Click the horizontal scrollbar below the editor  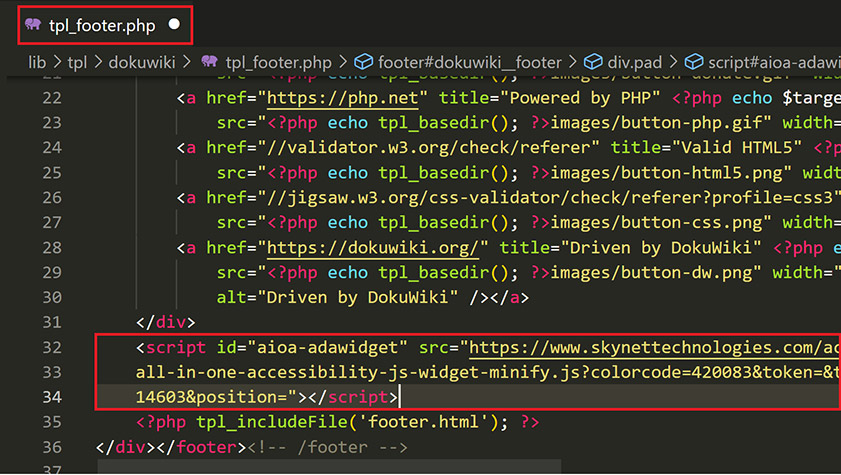point(330,466)
